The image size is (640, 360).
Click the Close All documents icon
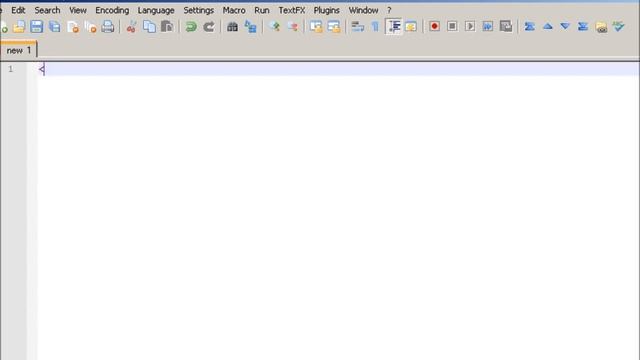click(x=90, y=27)
